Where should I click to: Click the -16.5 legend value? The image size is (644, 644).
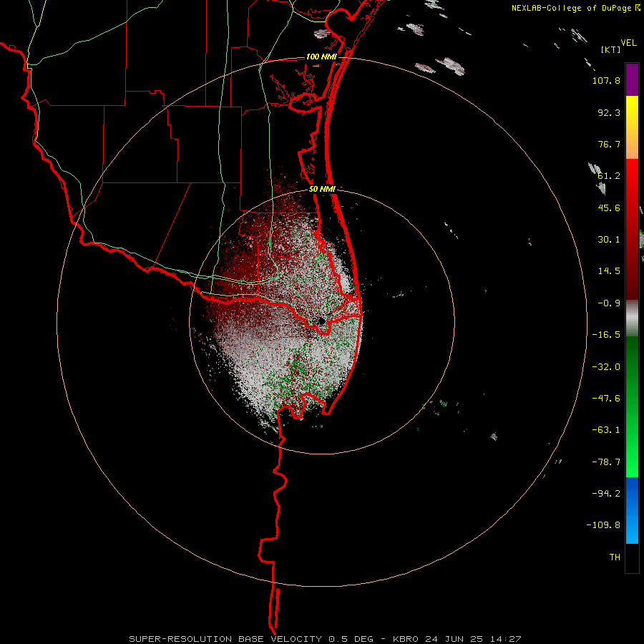click(x=606, y=335)
